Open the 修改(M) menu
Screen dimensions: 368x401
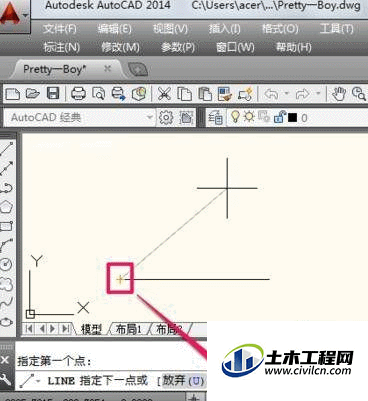(120, 47)
